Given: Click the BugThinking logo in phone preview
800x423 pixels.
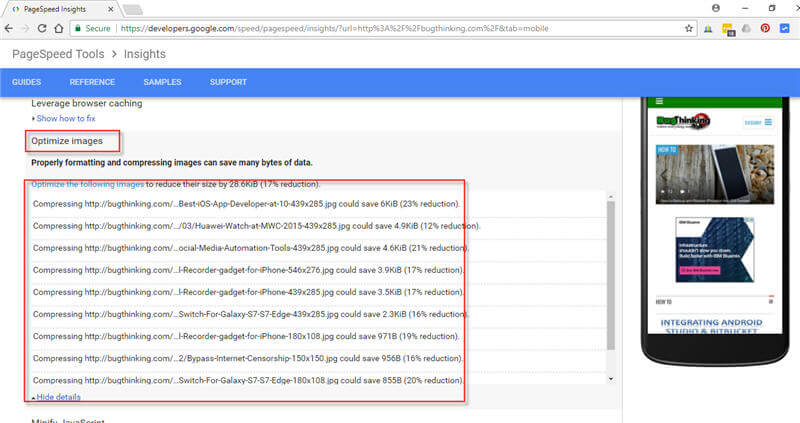Looking at the screenshot, I should 683,121.
